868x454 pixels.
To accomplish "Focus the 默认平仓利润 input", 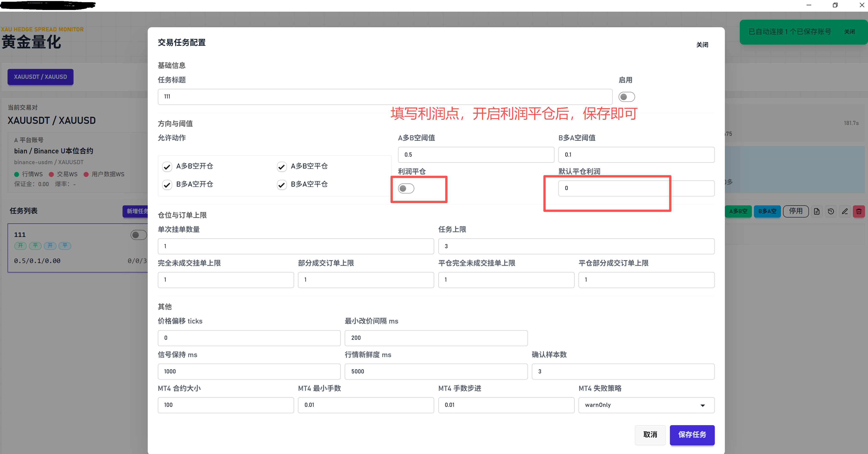I will click(x=636, y=188).
